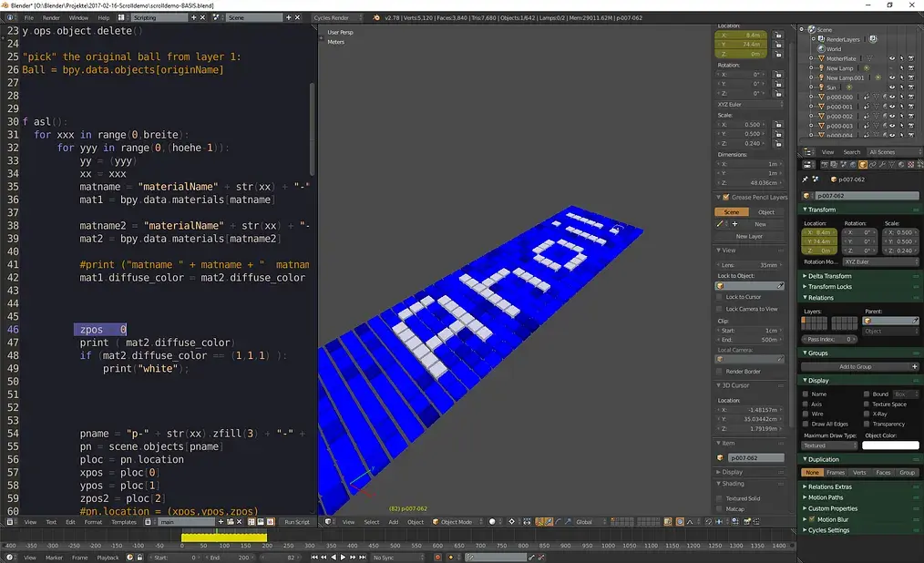Toggle renderability camera of p-000-002

click(x=911, y=116)
